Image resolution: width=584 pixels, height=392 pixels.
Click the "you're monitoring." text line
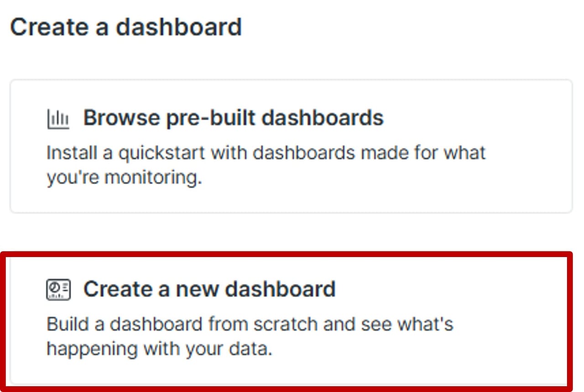124,177
